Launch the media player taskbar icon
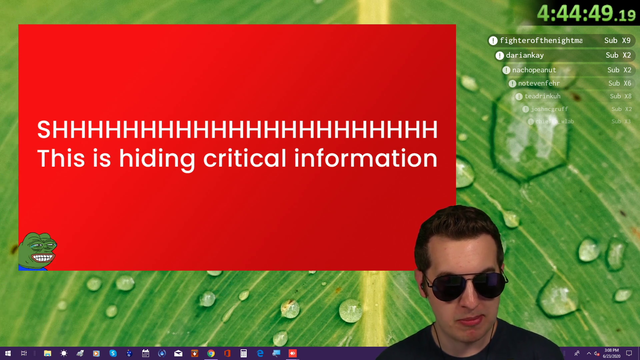The height and width of the screenshot is (360, 640). coord(96,353)
